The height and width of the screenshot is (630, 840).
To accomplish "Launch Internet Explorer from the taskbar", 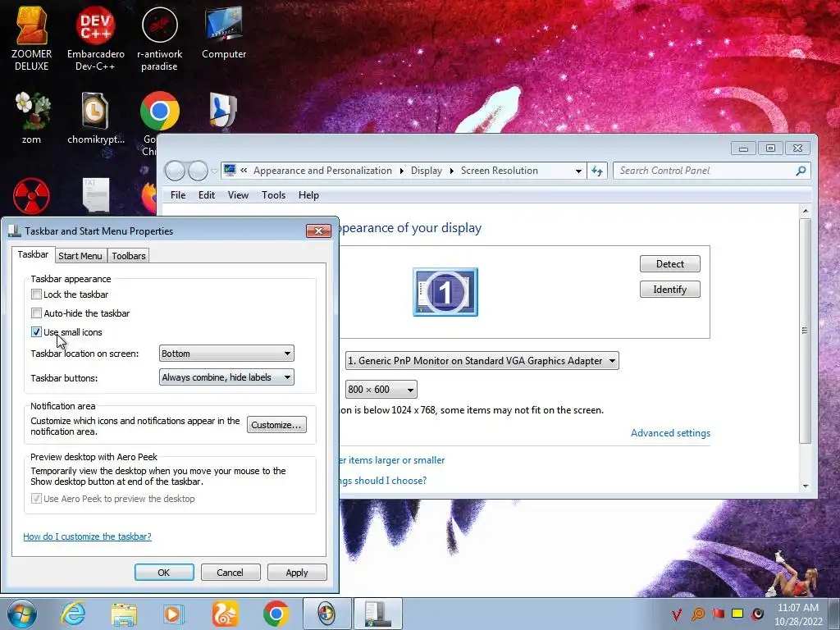I will [x=73, y=614].
